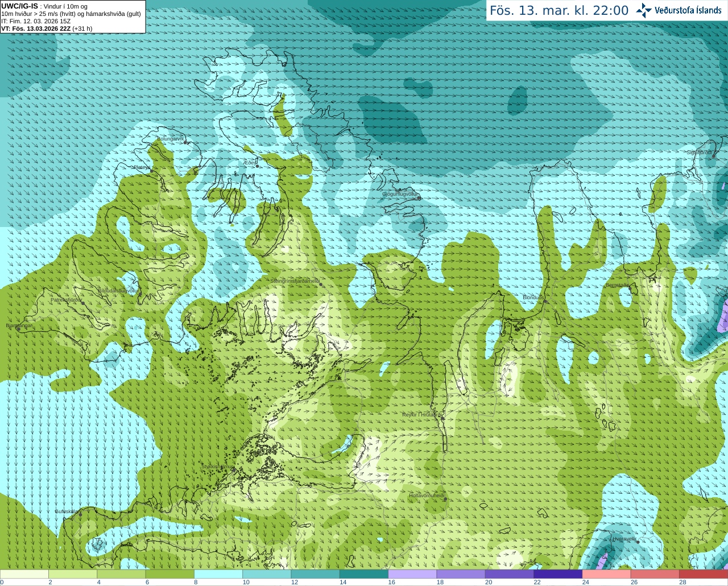Click the 22–24 m/s dark indigo legend swatch
The image size is (728, 586).
[x=558, y=574]
